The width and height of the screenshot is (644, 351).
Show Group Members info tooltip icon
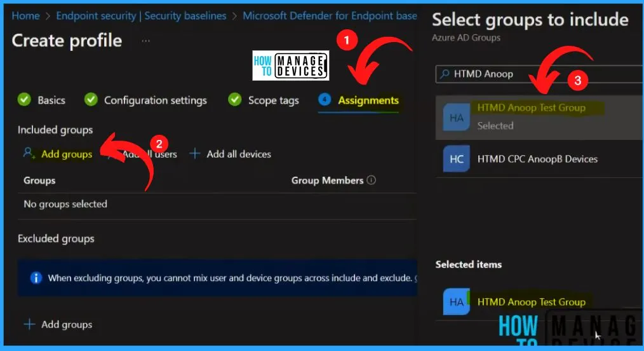pos(372,180)
